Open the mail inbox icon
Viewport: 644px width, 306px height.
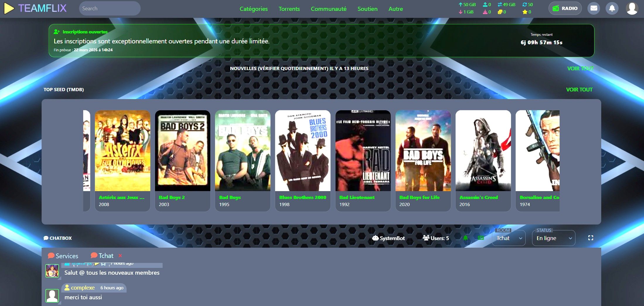coord(594,8)
